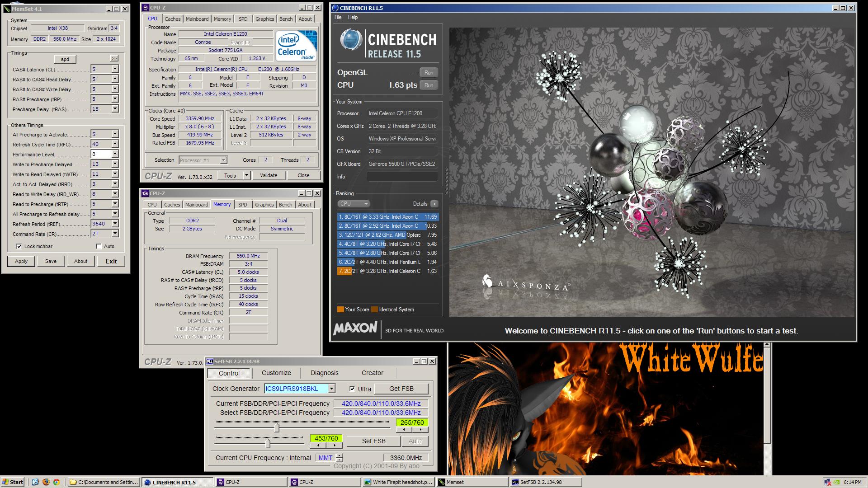Open White Firepit headshot taskbar item

(398, 482)
